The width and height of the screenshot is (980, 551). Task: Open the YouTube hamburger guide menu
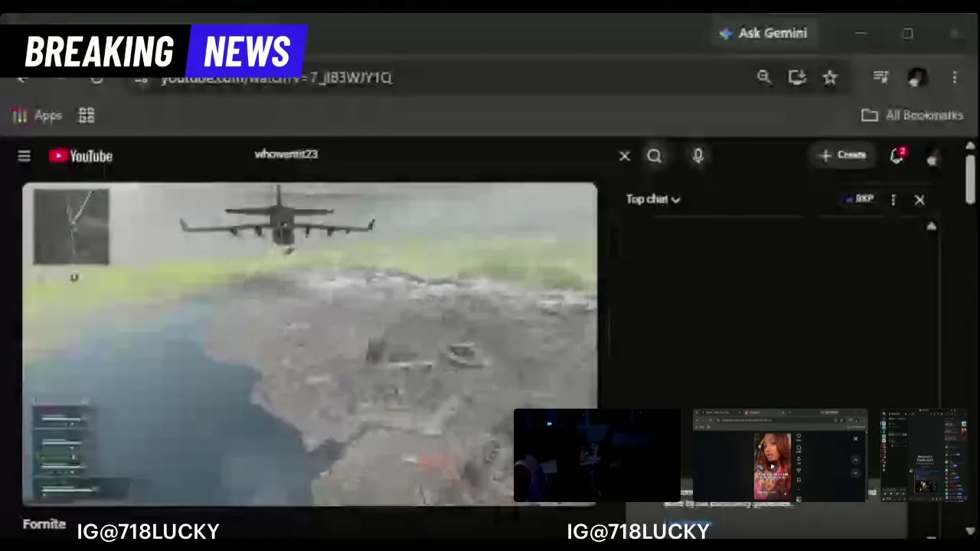point(24,156)
